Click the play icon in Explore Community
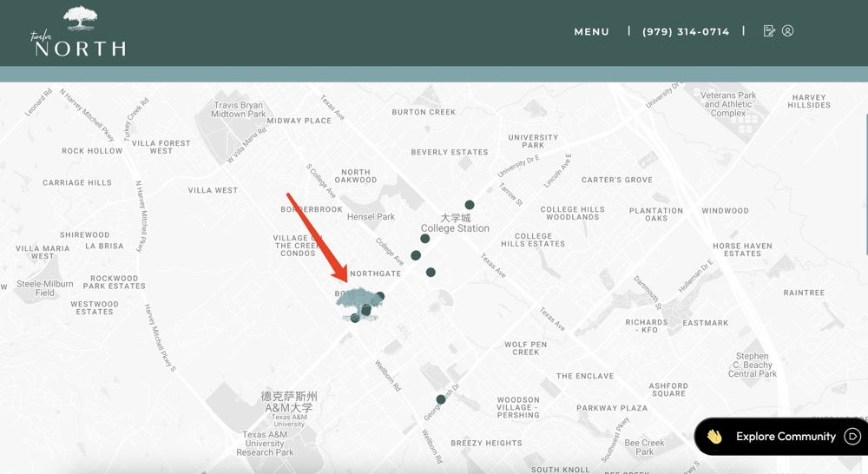 (852, 437)
